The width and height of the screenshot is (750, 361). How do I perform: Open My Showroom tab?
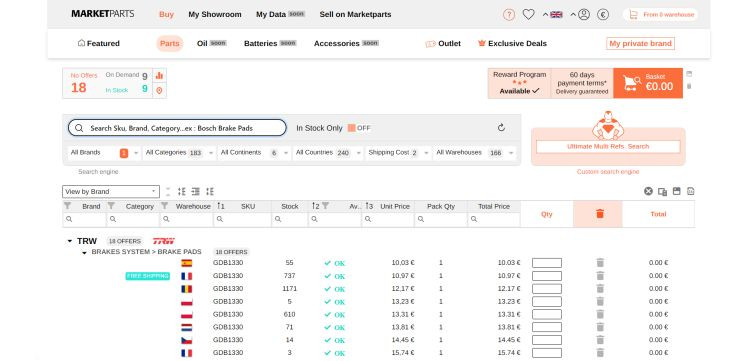[x=215, y=15]
